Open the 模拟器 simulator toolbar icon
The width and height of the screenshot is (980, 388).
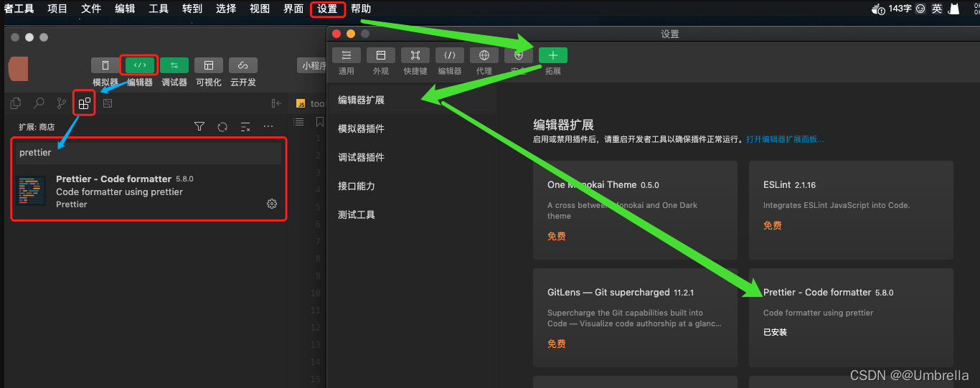click(x=105, y=65)
